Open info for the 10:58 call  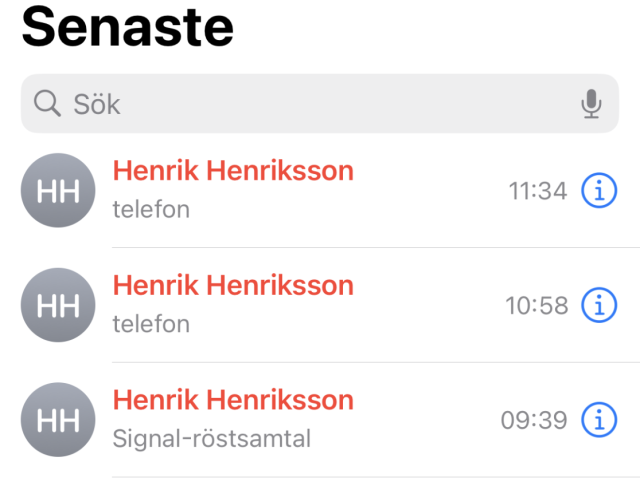[x=599, y=305]
